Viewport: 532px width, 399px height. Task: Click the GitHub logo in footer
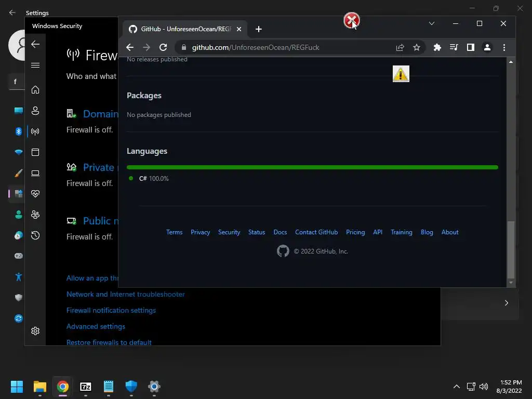283,251
